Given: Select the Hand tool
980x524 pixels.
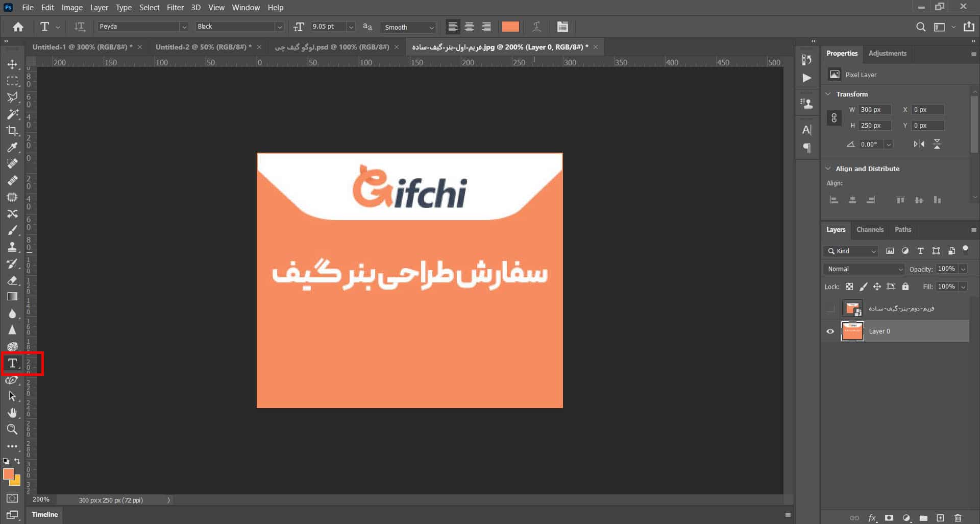Looking at the screenshot, I should coord(12,413).
